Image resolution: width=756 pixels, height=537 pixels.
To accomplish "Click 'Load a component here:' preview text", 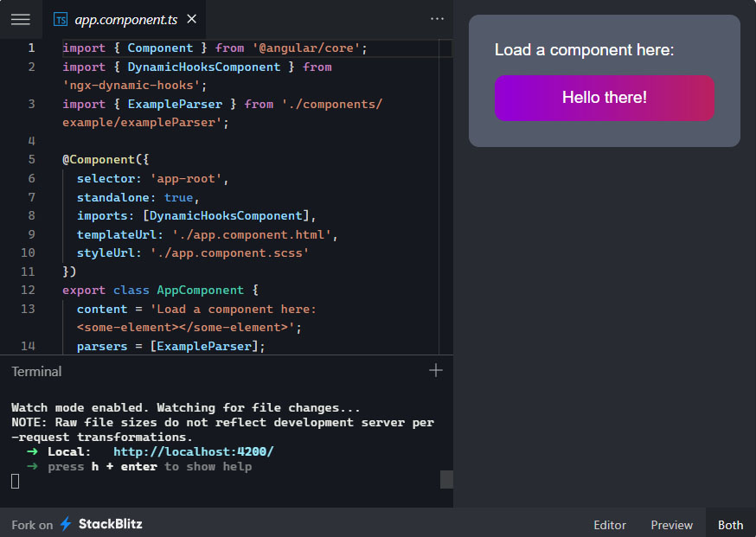I will [x=584, y=50].
